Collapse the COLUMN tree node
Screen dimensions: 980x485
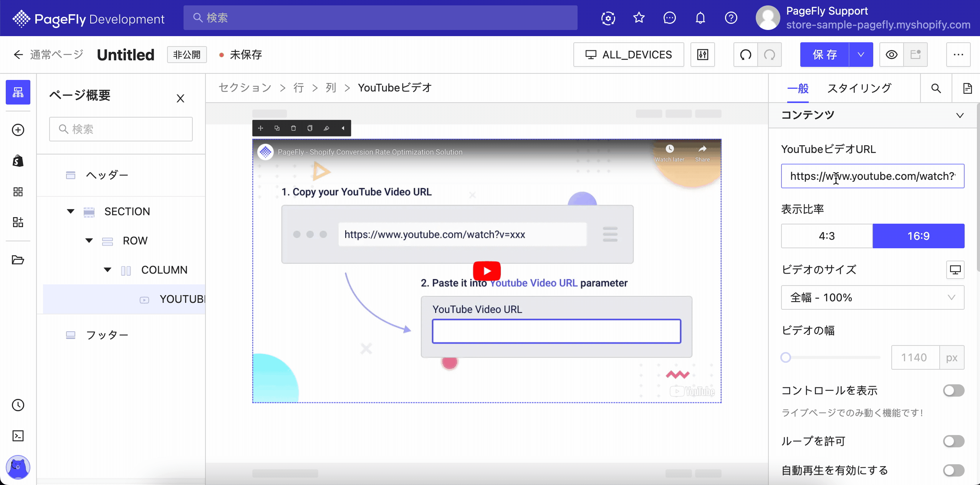coord(108,270)
